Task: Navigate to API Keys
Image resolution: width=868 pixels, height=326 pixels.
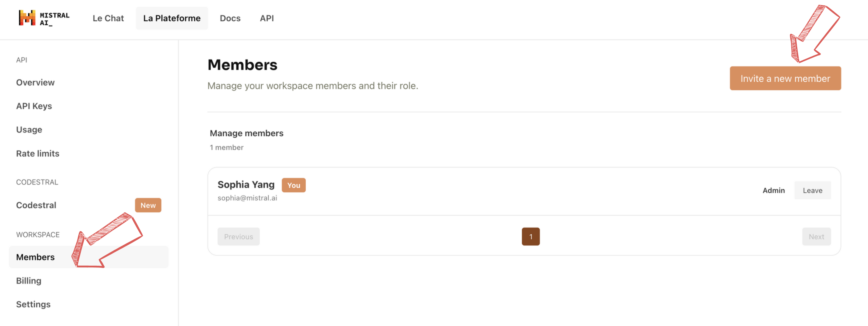Action: [34, 106]
